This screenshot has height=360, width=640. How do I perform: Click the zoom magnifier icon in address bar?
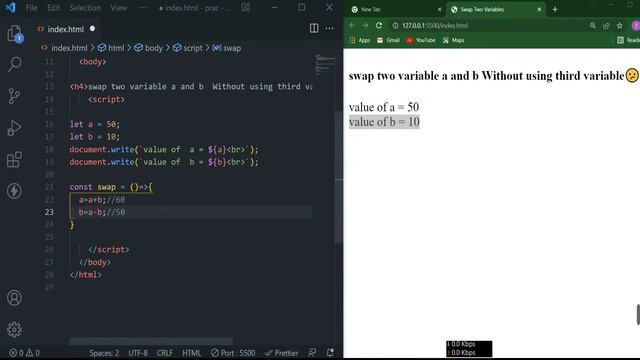click(593, 25)
